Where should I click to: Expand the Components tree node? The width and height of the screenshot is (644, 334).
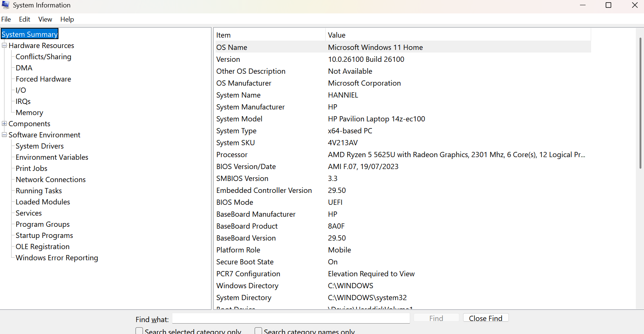pos(4,124)
